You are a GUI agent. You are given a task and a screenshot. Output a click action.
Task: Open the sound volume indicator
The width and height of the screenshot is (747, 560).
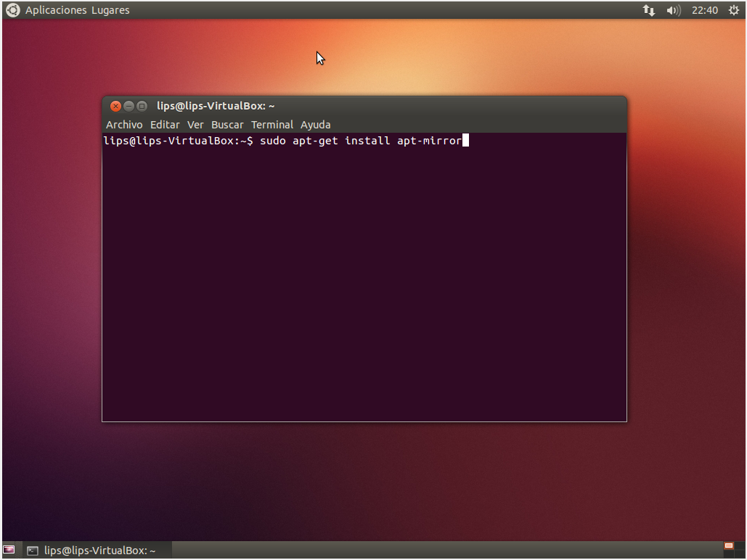[x=673, y=10]
